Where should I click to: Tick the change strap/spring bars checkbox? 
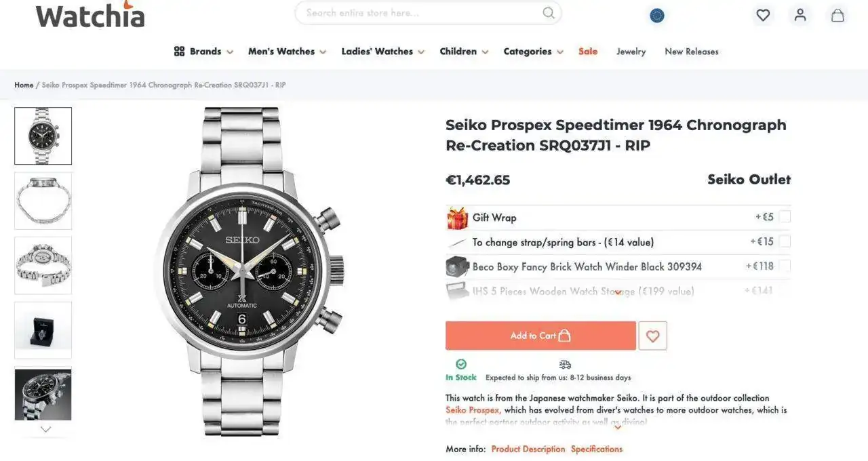(x=785, y=241)
